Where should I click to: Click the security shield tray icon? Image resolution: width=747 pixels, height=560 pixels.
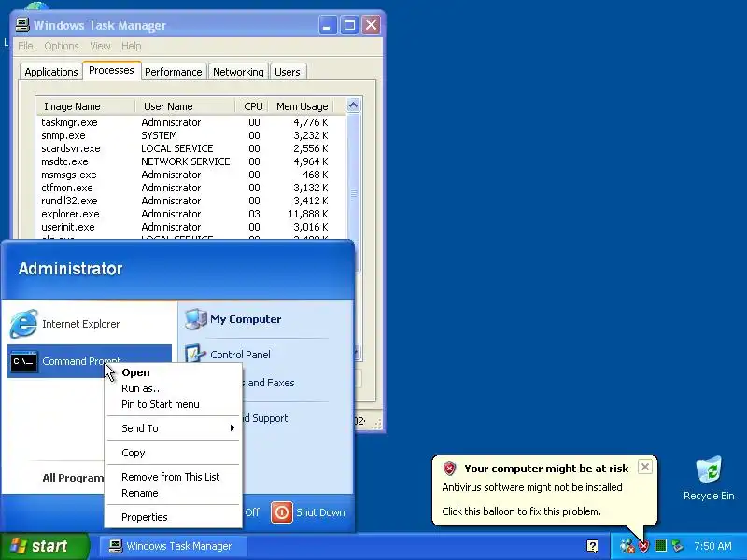tap(644, 546)
